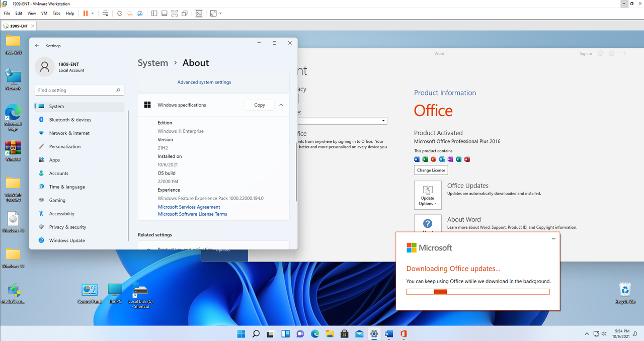
Task: Open Microsoft Store from the taskbar
Action: point(345,333)
